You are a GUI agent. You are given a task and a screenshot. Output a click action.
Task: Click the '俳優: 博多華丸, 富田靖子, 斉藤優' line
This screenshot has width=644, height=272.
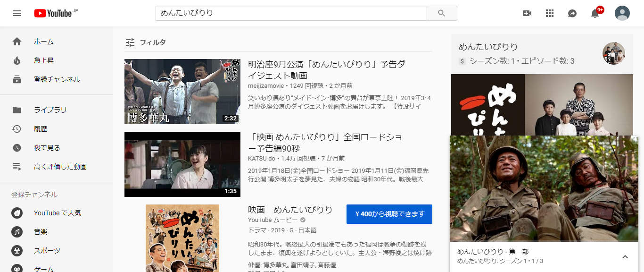292,265
